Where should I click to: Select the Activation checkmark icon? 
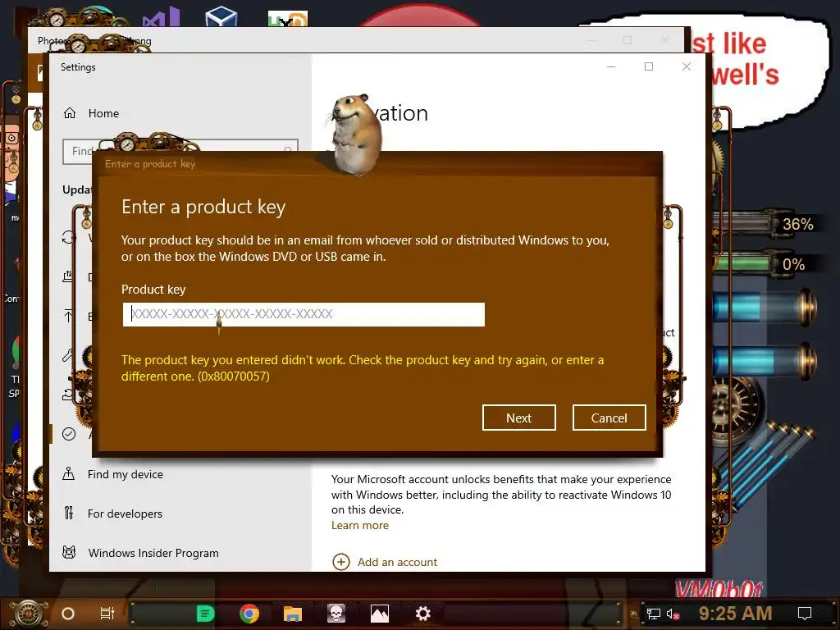[69, 434]
